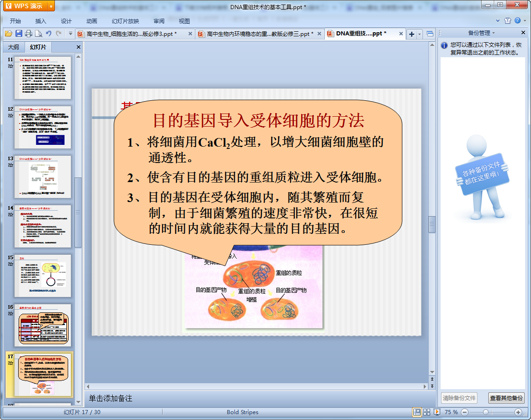The width and height of the screenshot is (531, 420).
Task: Click the 清除备份文件 button
Action: [459, 398]
